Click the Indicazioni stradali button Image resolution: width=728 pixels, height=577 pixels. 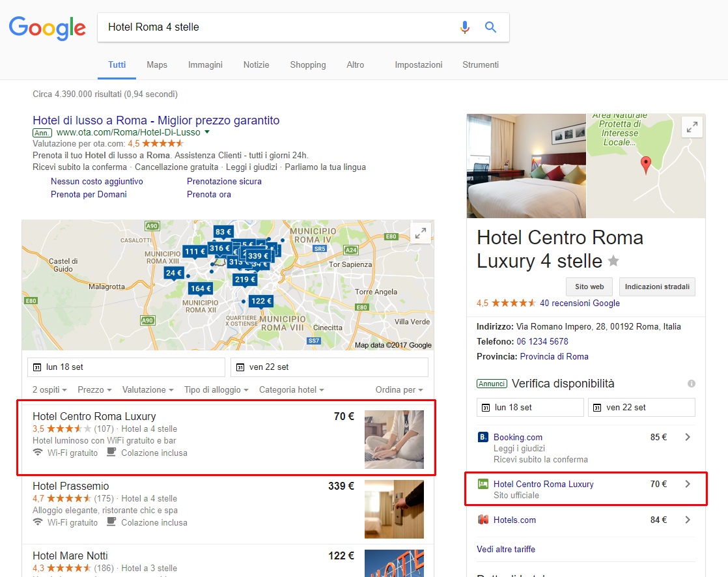pos(657,287)
